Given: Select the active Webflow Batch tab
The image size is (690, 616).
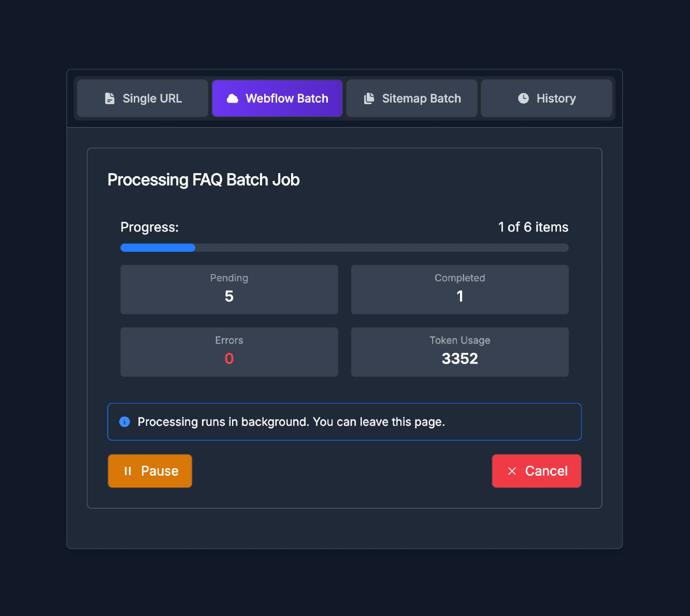Looking at the screenshot, I should [x=277, y=98].
